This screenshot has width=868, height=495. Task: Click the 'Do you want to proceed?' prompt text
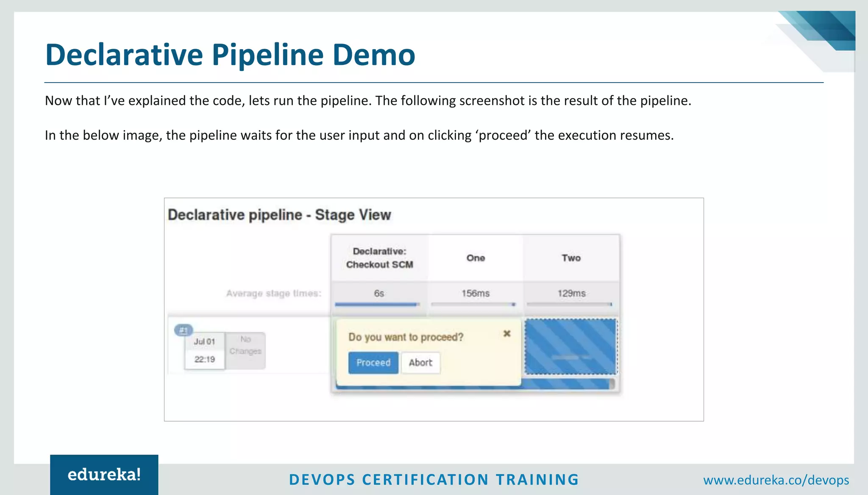(x=406, y=337)
